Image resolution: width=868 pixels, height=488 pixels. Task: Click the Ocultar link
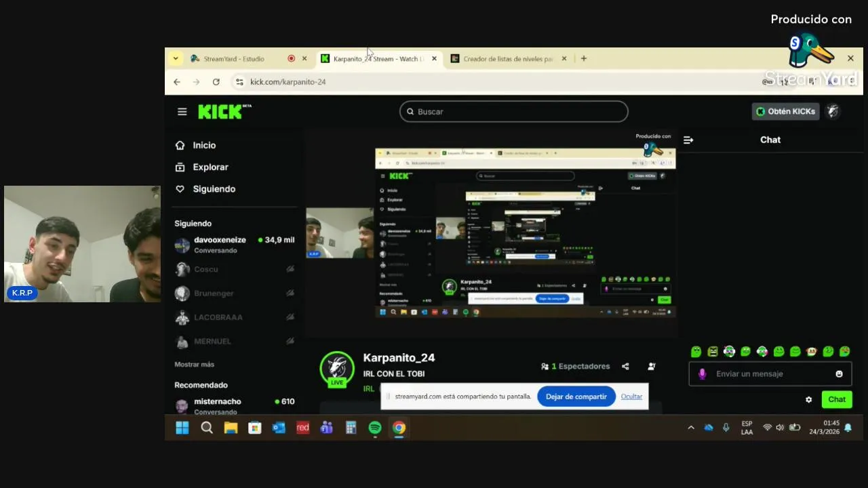(x=631, y=396)
